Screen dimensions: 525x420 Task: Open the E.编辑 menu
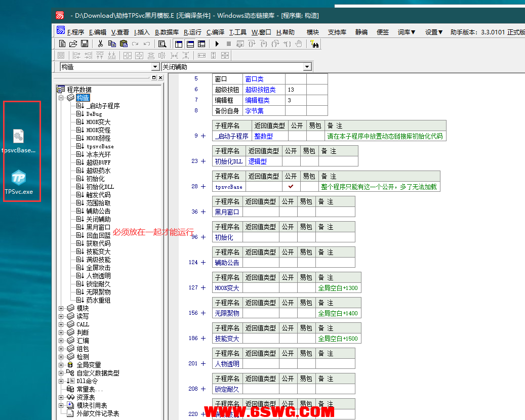click(x=98, y=32)
